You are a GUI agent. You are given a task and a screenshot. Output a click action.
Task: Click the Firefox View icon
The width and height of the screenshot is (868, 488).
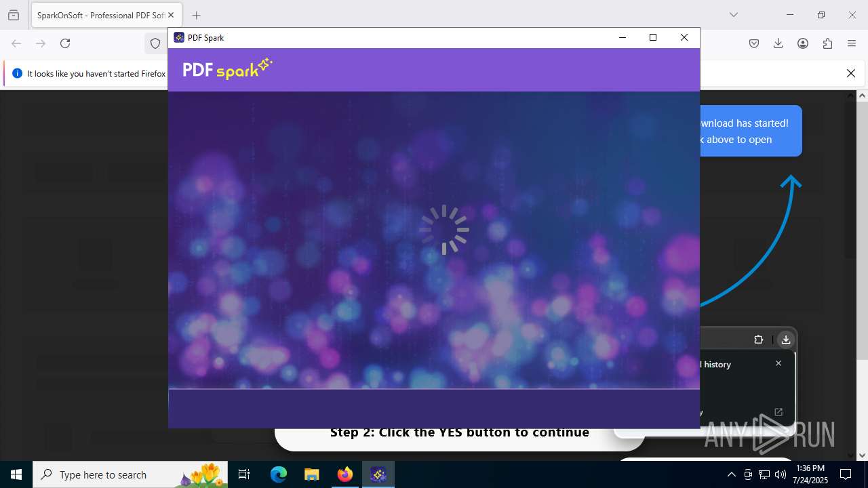[x=14, y=15]
